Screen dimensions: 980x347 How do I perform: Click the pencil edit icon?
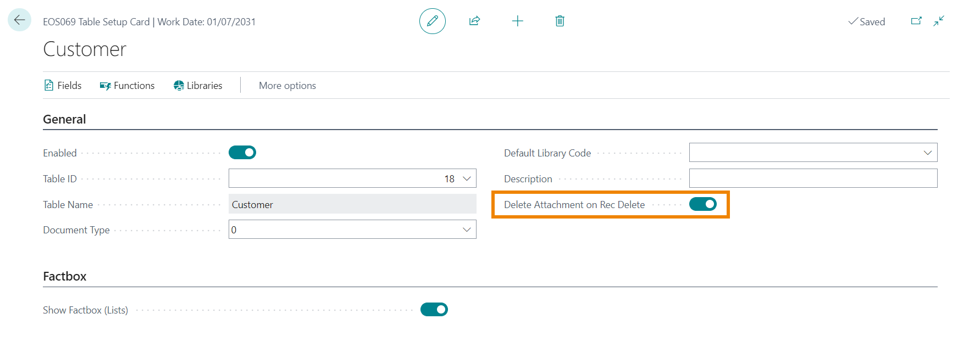pyautogui.click(x=432, y=21)
